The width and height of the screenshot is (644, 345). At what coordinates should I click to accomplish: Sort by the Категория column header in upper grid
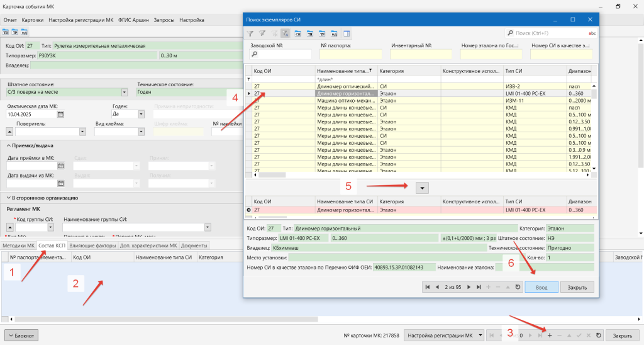click(x=409, y=71)
